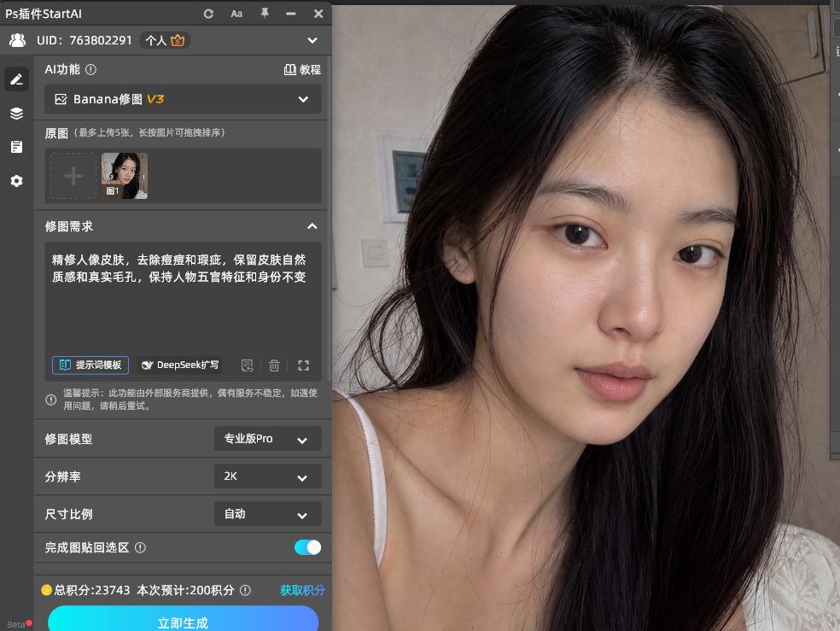Collapse the 修图需求 section
This screenshot has height=631, width=840.
(312, 226)
